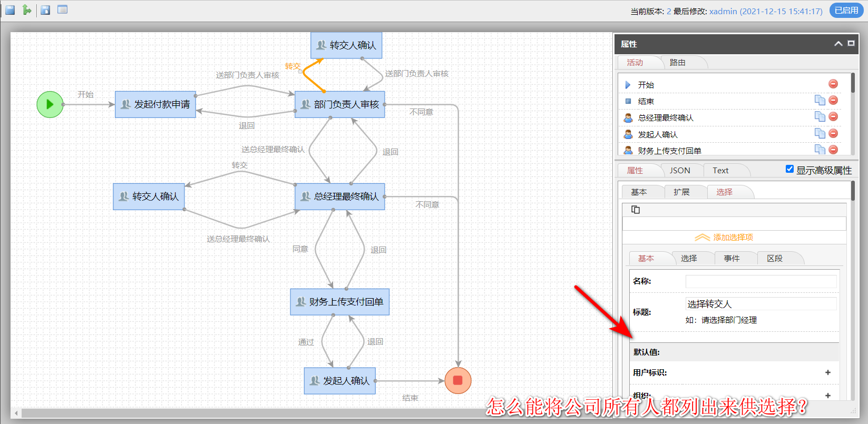Open the list view icon in toolbar
868x424 pixels.
[62, 9]
